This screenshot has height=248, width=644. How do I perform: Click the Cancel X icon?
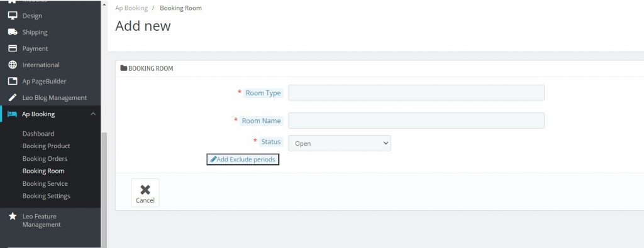coord(145,190)
